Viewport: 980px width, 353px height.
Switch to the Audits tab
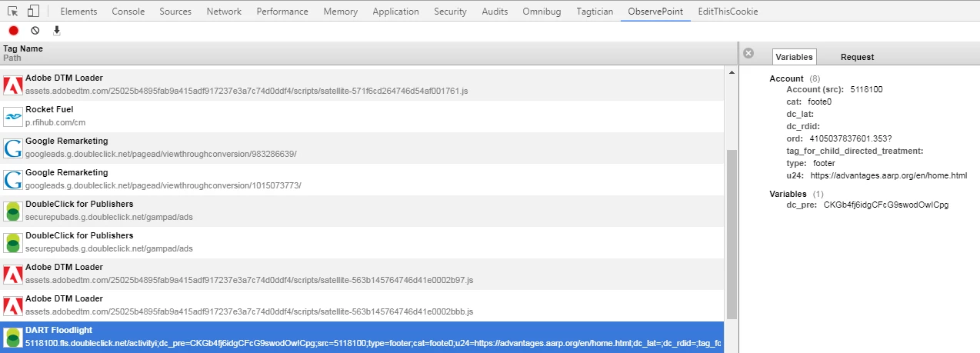[495, 12]
